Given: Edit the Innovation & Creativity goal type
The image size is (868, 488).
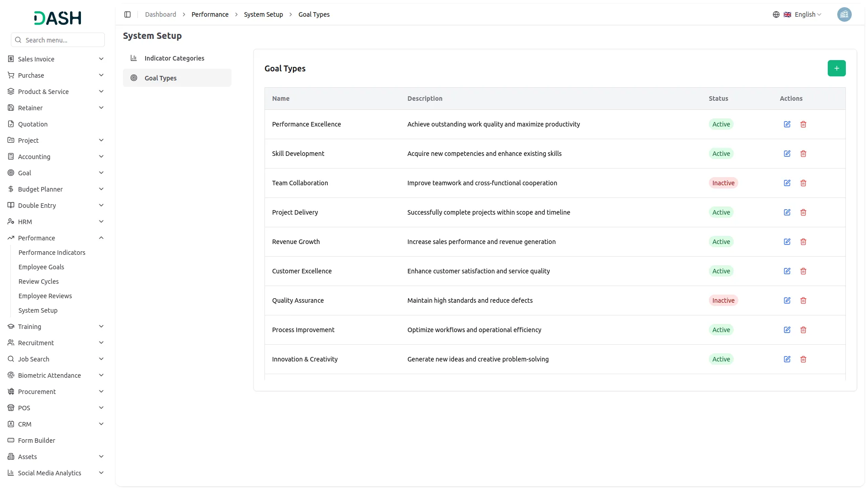Looking at the screenshot, I should (x=787, y=359).
